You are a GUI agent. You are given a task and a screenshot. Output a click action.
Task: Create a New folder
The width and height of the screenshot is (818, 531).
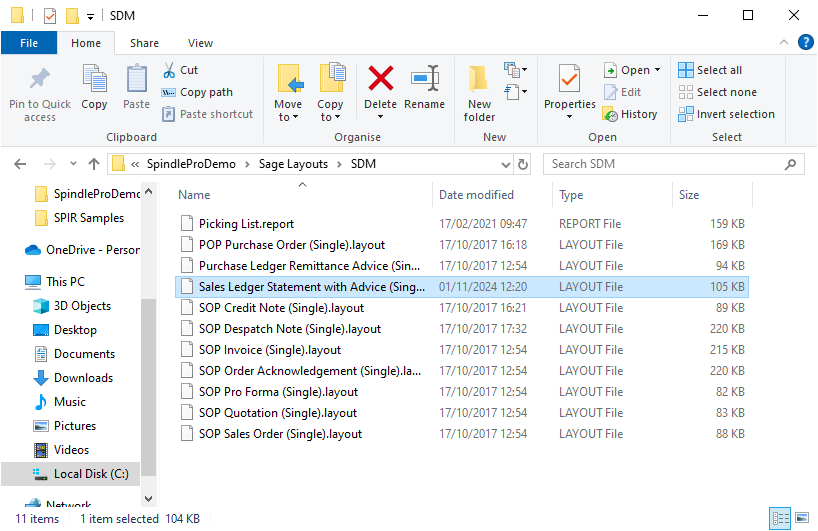(479, 94)
